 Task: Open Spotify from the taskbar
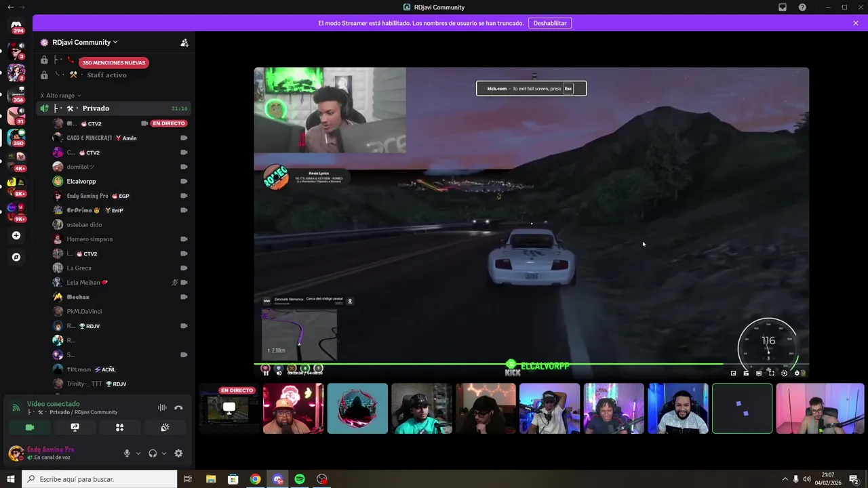click(x=300, y=479)
